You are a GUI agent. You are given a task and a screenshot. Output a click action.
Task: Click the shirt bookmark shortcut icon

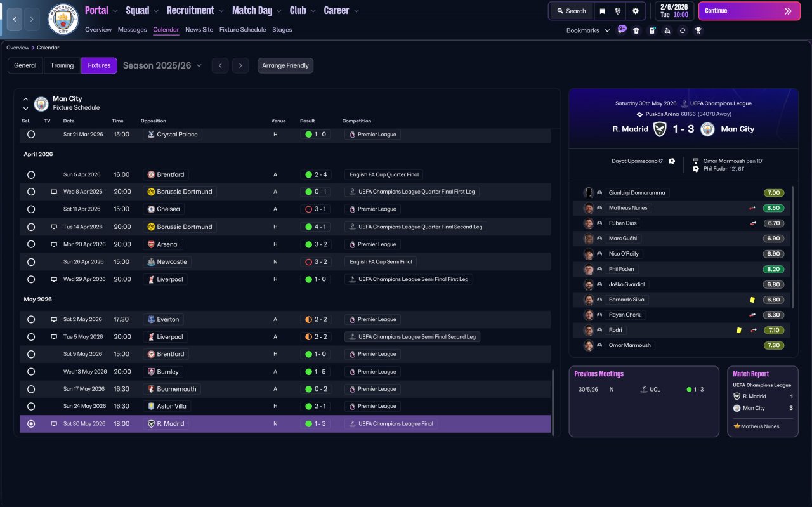pyautogui.click(x=636, y=30)
